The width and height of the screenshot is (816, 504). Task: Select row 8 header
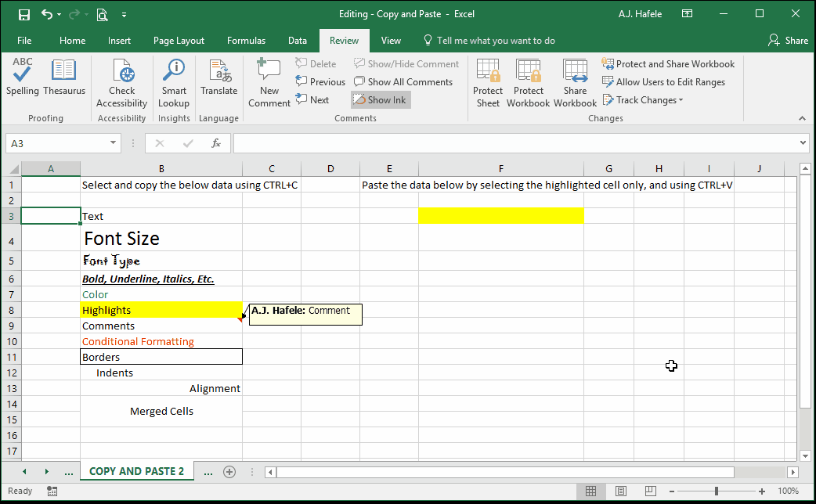12,310
